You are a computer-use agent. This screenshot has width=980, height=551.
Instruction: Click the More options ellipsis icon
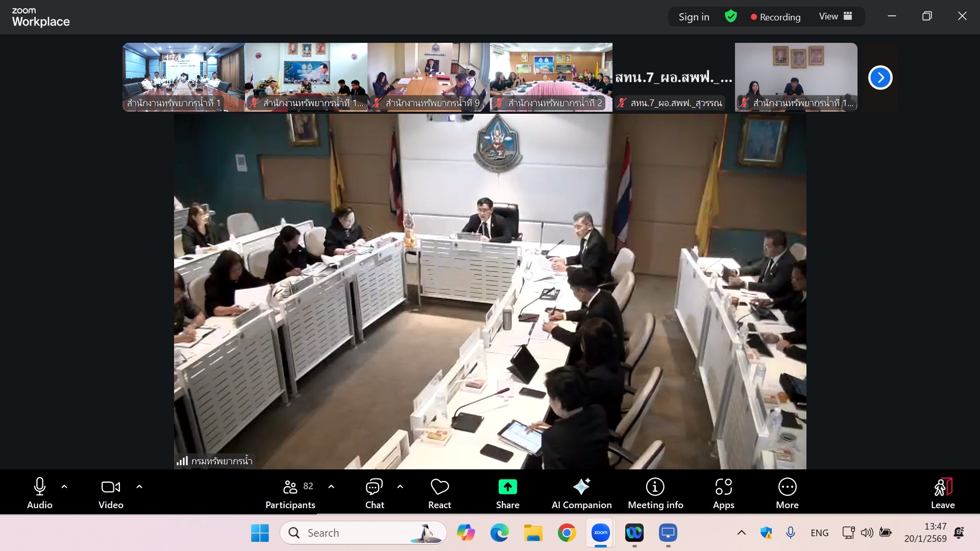(787, 487)
